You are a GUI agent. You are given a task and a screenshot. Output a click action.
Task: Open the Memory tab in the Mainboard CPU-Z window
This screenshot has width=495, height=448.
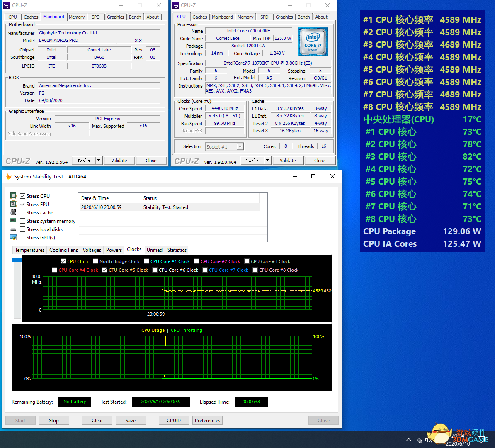click(x=77, y=17)
